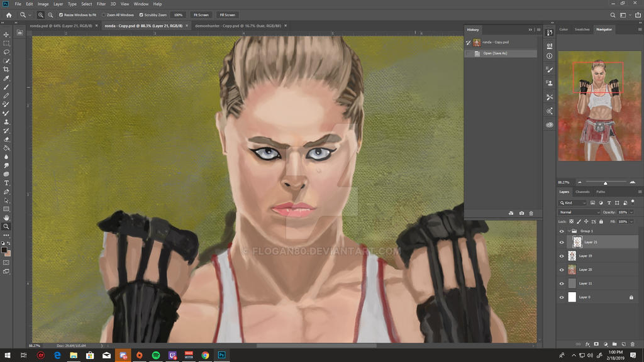Open Spotify from Windows taskbar
Screen dimensions: 644x362
[156, 355]
